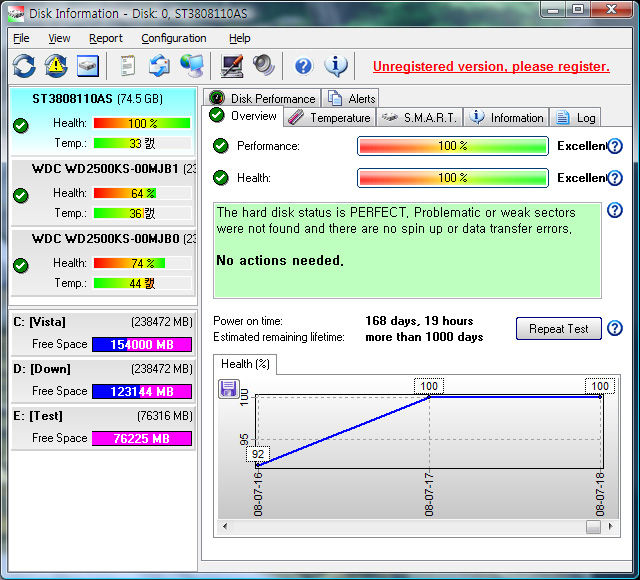Click the green check icon of WD2500KS-00MJB0 disk

coord(21,266)
